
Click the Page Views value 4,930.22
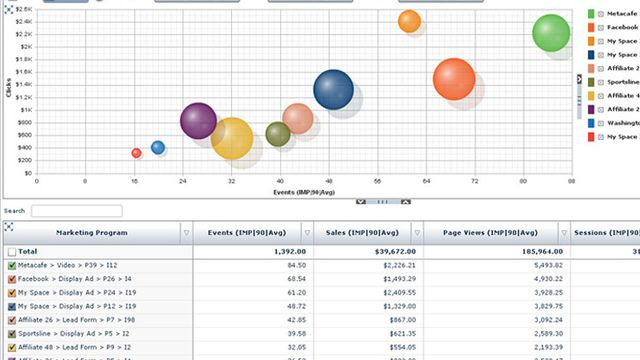548,279
